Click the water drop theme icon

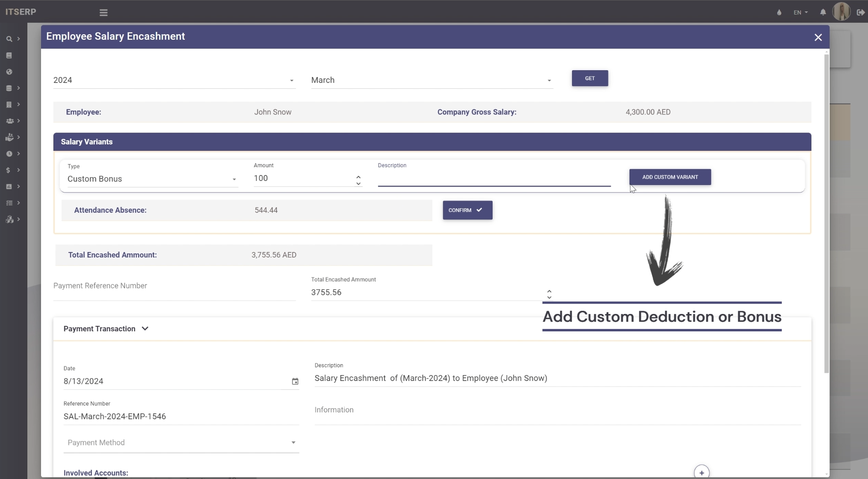[779, 12]
